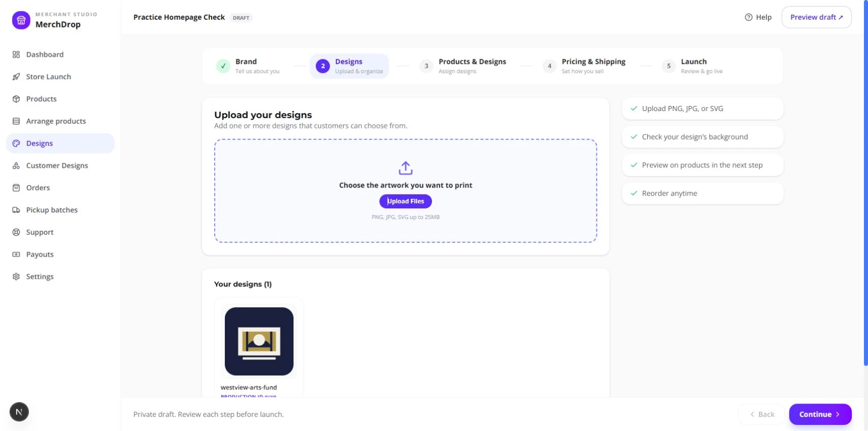Click Continue to proceed
The height and width of the screenshot is (431, 868).
point(820,414)
